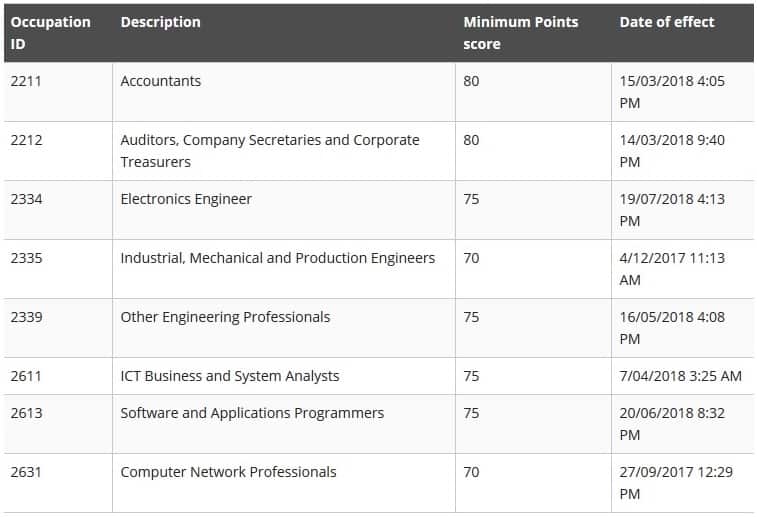
Task: Select ICT Business and System Analysts
Action: [x=229, y=376]
